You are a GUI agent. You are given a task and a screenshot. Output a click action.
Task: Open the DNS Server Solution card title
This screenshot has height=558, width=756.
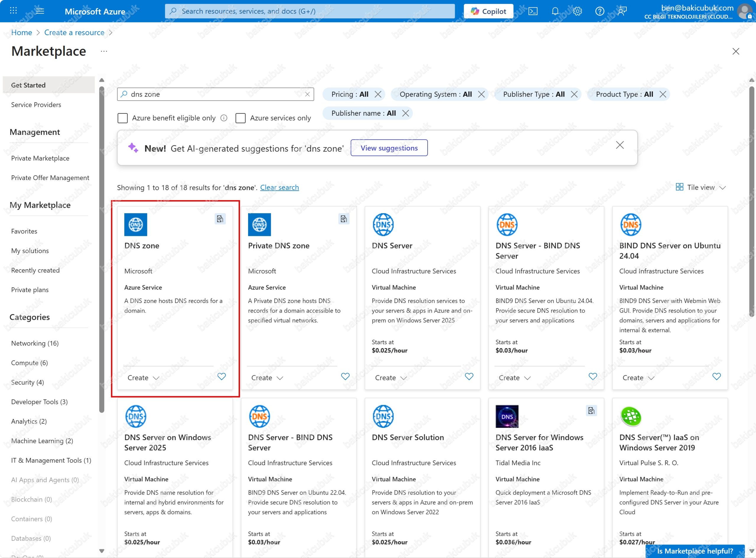coord(408,438)
